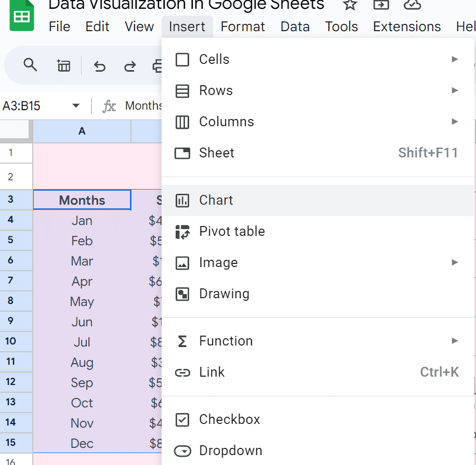Click the undo arrow icon

(99, 66)
